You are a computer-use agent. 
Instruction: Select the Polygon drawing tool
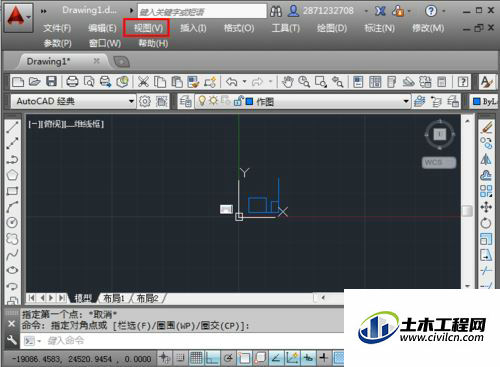12,175
